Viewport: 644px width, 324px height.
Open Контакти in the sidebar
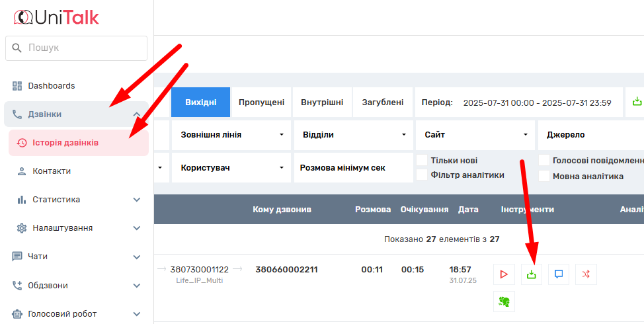(x=52, y=171)
